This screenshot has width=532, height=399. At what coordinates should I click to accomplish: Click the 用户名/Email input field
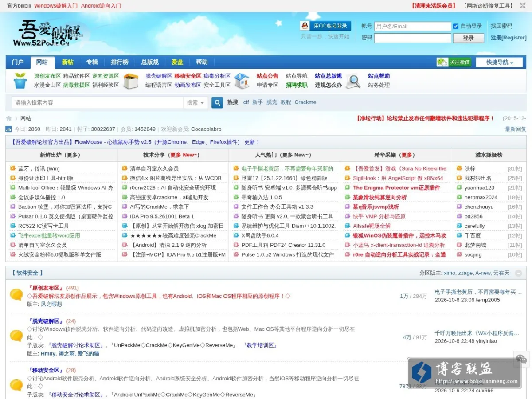412,26
